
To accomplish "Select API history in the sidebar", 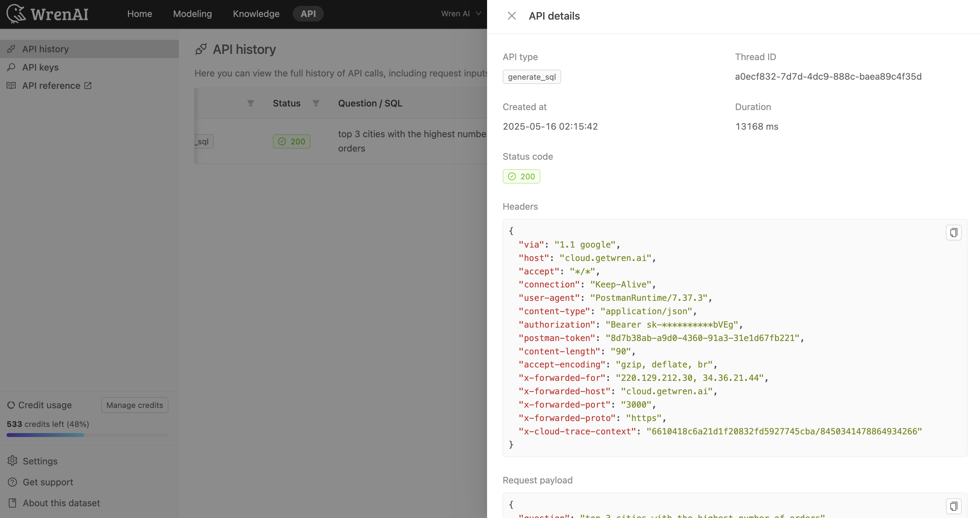I will click(89, 49).
